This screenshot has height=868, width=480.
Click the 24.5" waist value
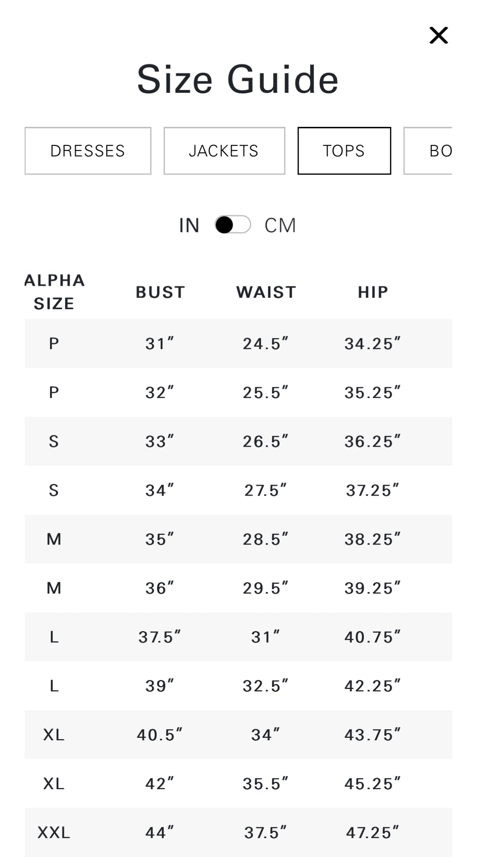pyautogui.click(x=265, y=344)
